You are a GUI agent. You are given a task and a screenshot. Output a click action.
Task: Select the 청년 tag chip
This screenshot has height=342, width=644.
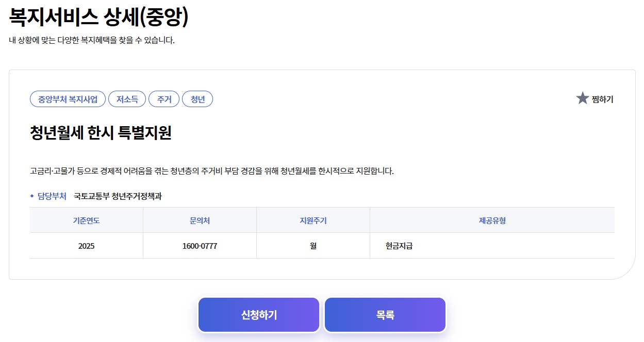pyautogui.click(x=197, y=99)
